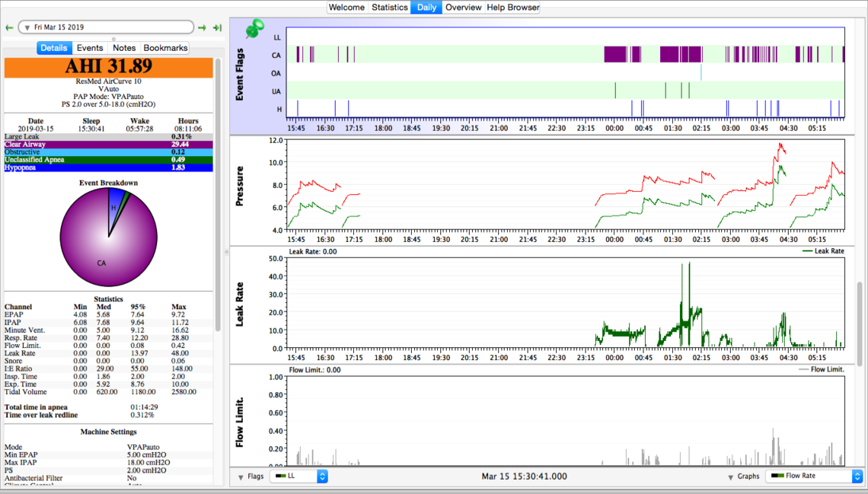Image resolution: width=868 pixels, height=494 pixels.
Task: Open the Overview tab
Action: (x=464, y=7)
